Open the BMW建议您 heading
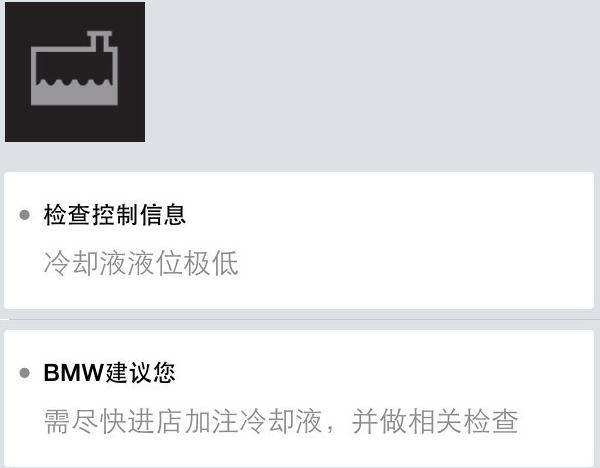Viewport: 600px width, 468px height. 109,373
